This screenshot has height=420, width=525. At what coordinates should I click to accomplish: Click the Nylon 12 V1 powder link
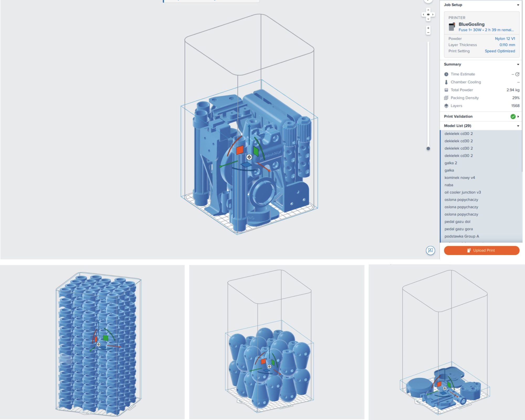pyautogui.click(x=505, y=39)
